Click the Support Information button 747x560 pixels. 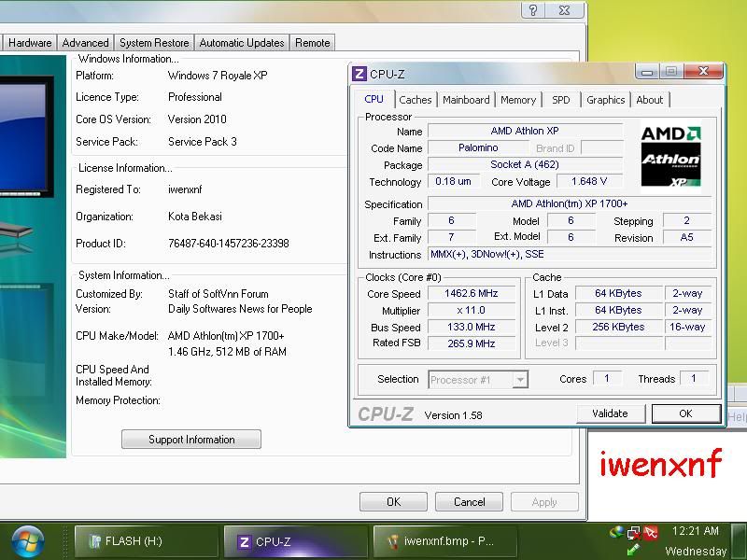(191, 439)
